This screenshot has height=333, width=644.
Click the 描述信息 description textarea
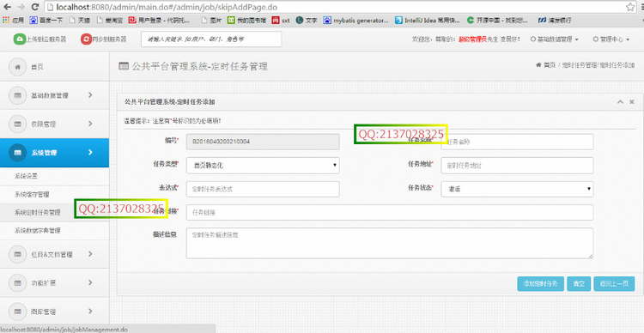tap(390, 244)
